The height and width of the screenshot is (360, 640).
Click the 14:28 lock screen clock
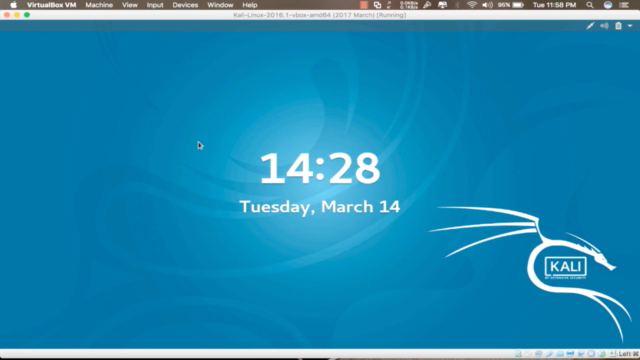[320, 168]
